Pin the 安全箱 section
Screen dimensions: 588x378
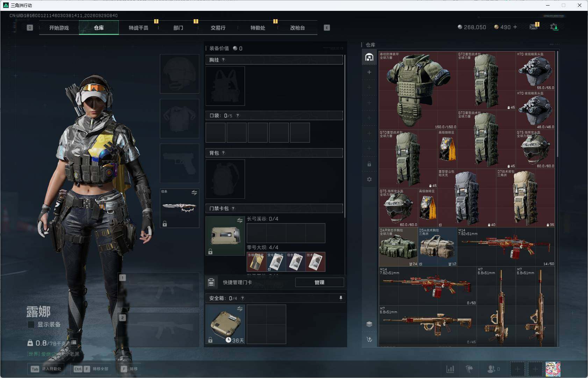tap(341, 298)
